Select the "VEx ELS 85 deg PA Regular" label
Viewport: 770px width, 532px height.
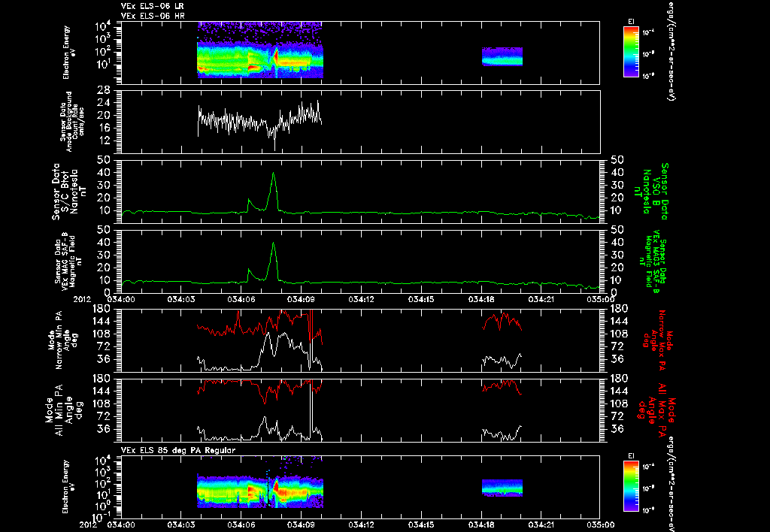click(x=178, y=450)
